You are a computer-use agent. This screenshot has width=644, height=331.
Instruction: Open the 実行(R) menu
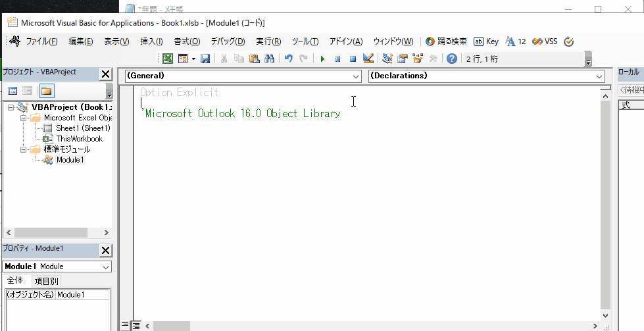268,41
